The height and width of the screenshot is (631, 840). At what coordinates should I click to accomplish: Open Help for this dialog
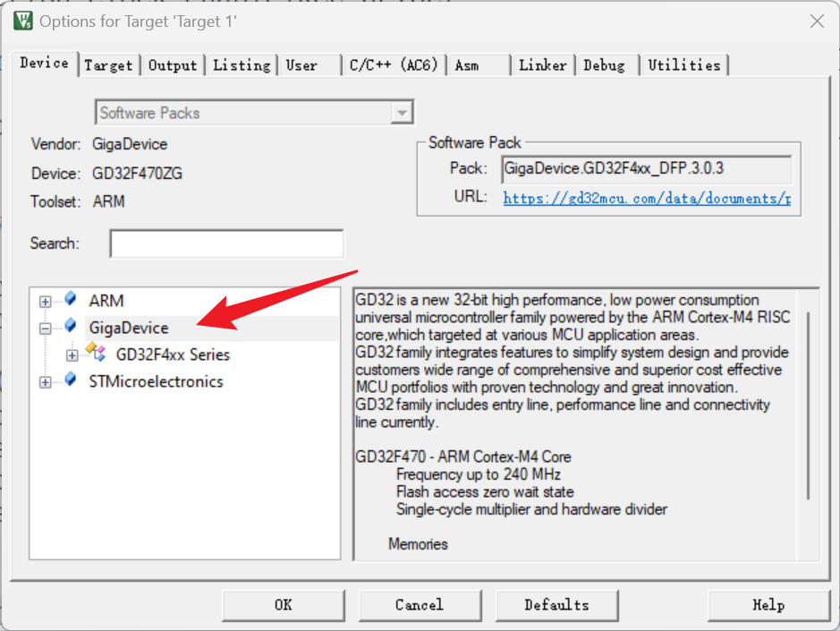pyautogui.click(x=768, y=605)
